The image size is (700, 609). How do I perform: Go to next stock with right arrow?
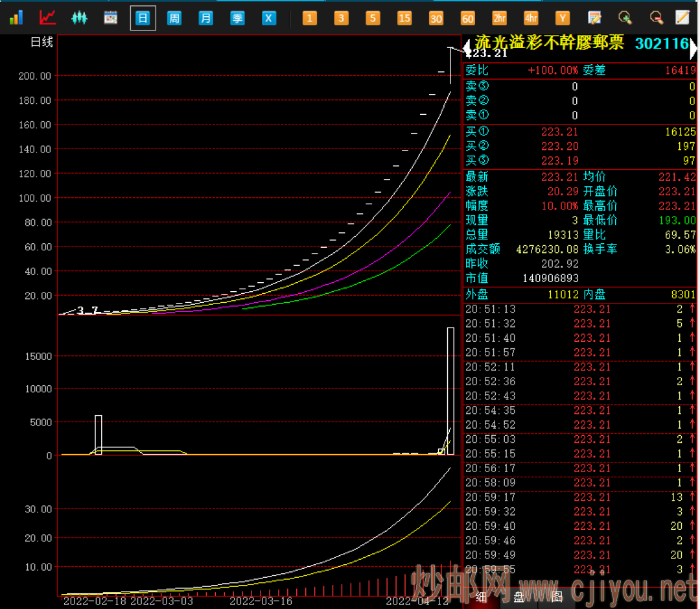[x=694, y=47]
